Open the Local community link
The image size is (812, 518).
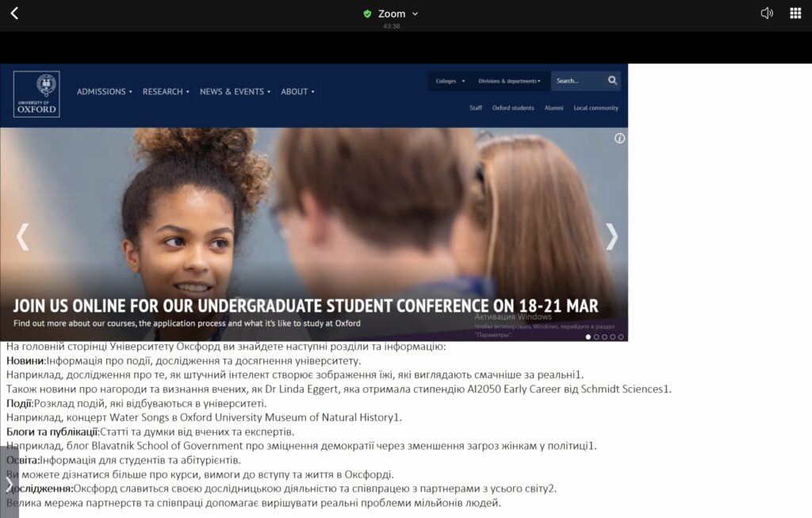point(596,108)
